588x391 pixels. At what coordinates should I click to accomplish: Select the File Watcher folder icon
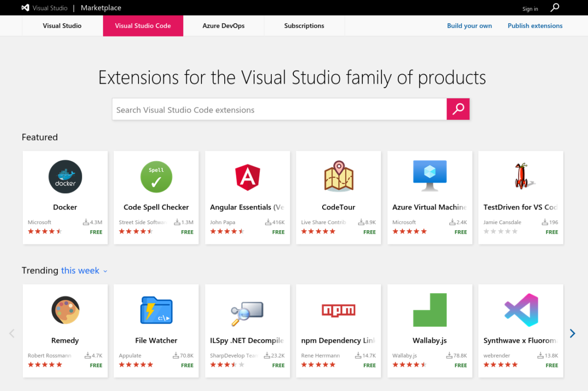click(156, 310)
